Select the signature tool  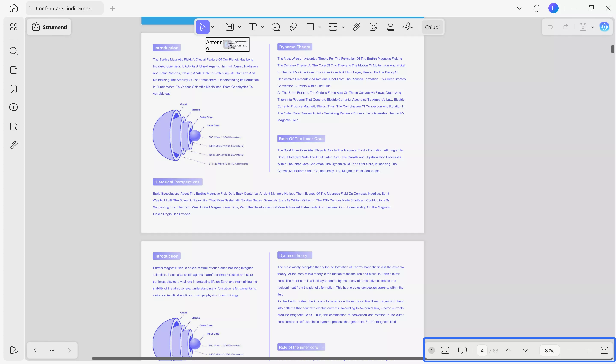(407, 27)
